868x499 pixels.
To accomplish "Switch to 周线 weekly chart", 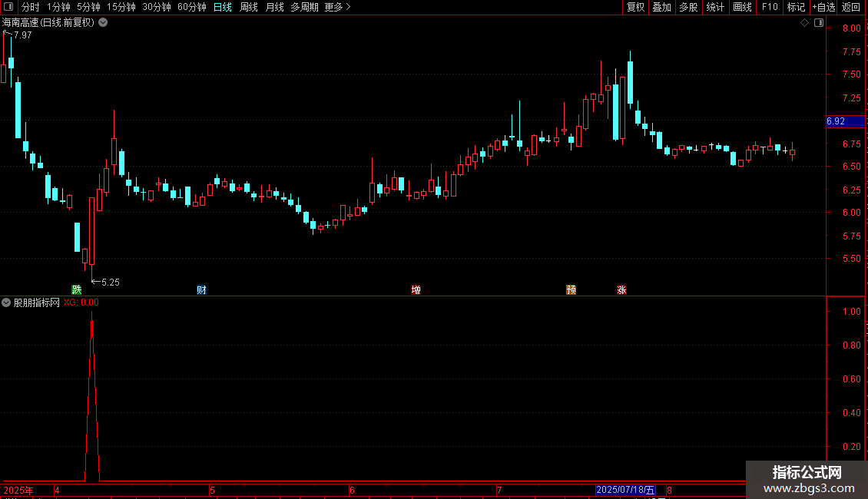I will click(x=249, y=7).
